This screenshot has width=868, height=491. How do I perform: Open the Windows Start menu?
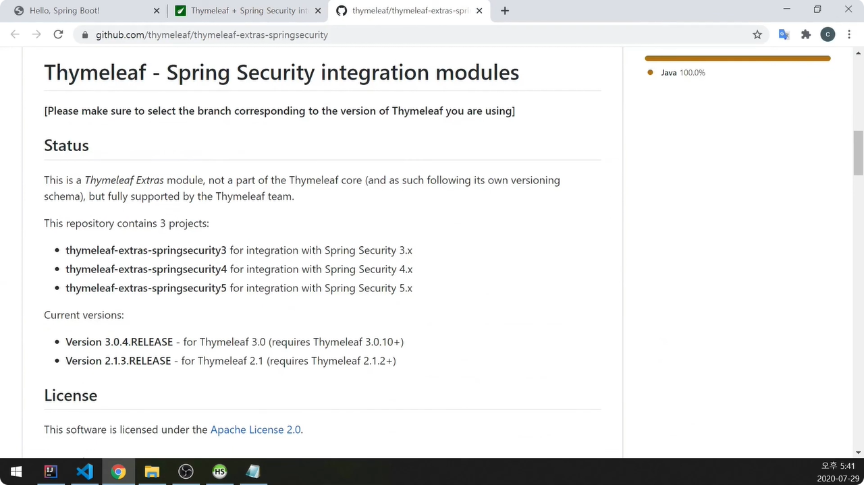[x=16, y=471]
